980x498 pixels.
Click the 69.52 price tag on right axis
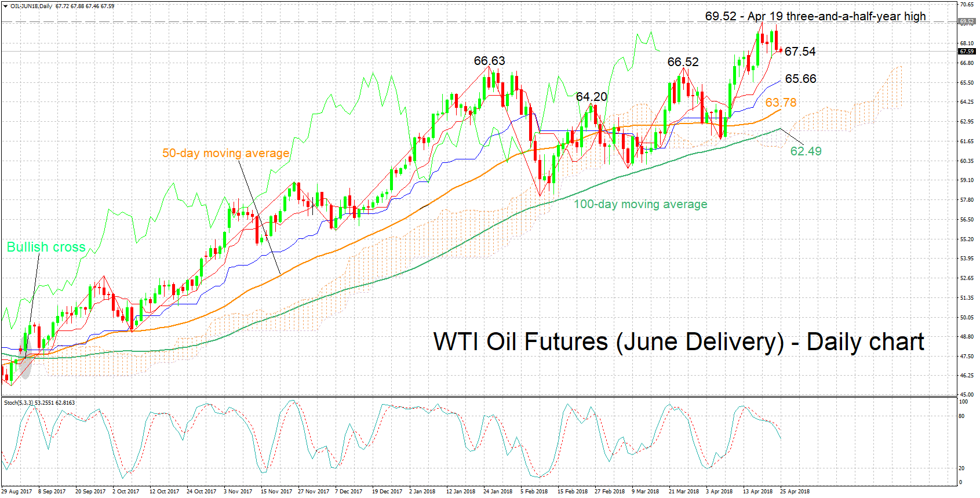[x=967, y=21]
